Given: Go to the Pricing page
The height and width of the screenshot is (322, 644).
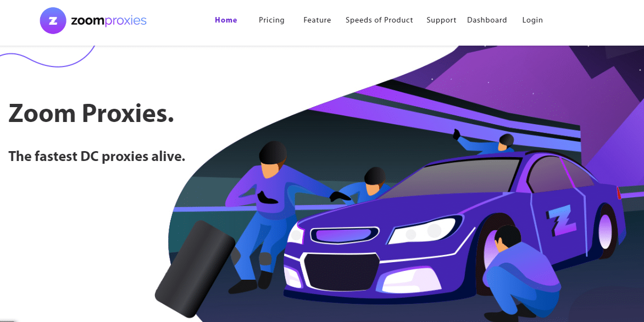Looking at the screenshot, I should (271, 20).
